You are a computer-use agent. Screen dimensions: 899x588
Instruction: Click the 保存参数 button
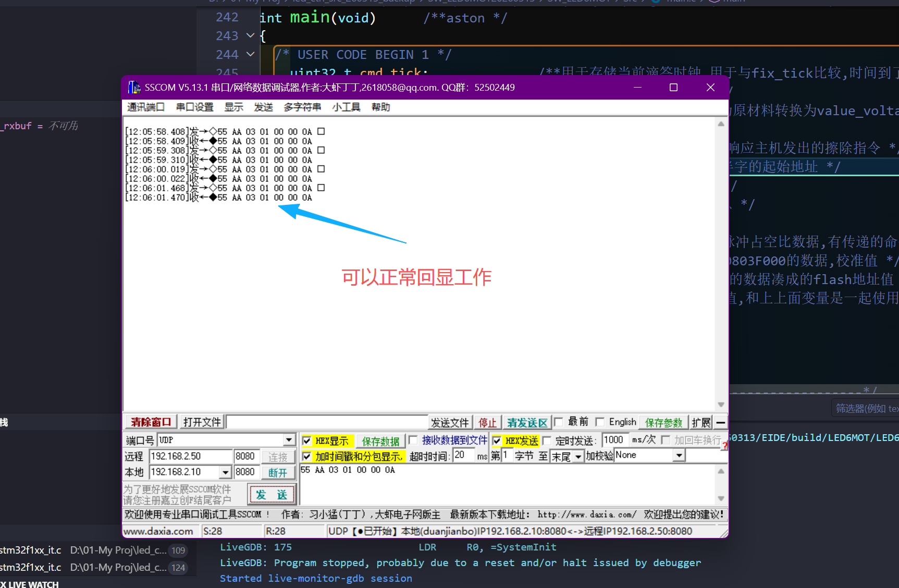tap(663, 422)
